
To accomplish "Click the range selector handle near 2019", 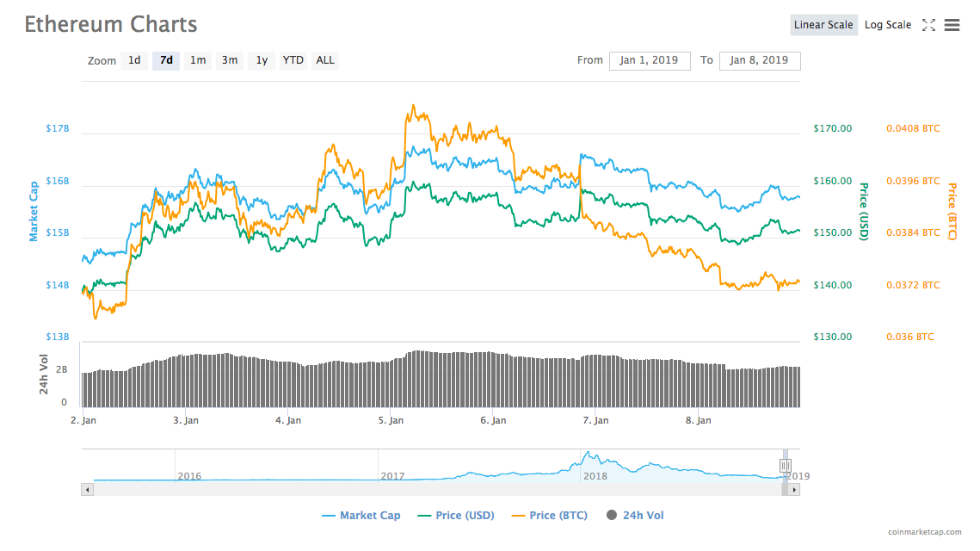I will click(786, 463).
